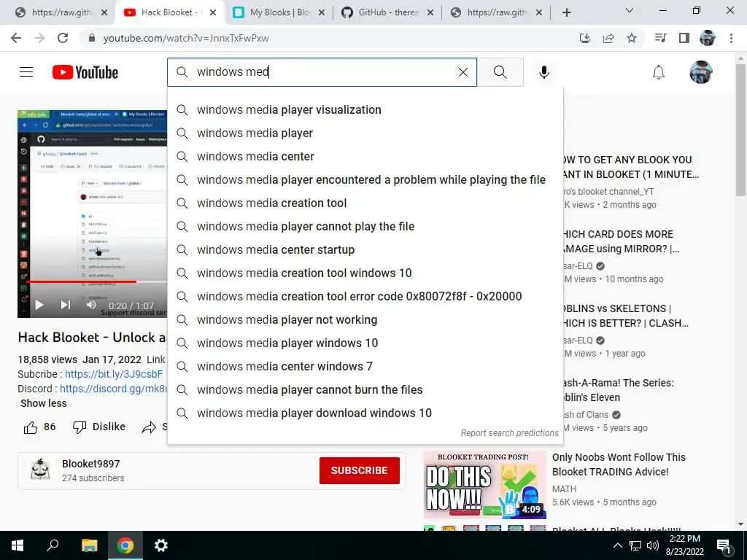Open 'Only Noobs Wont Follow This' video title
This screenshot has width=747, height=560.
(x=619, y=464)
